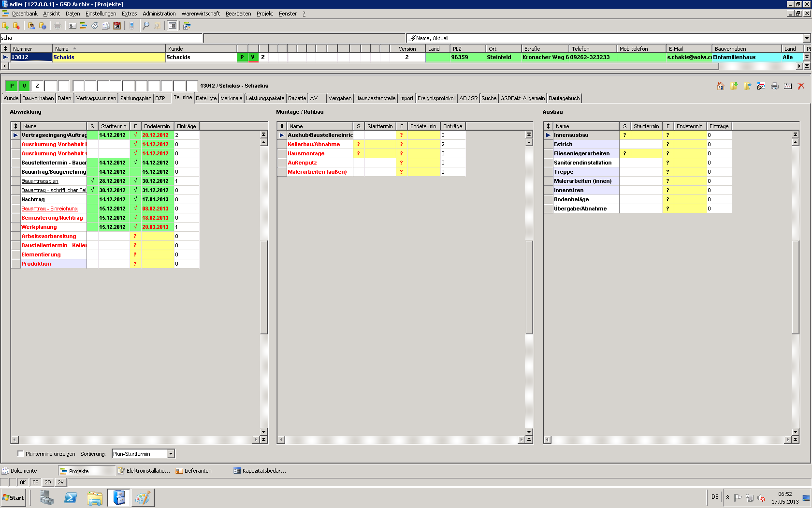Switch to the Bautagebuch tab
Viewport: 812px width, 508px height.
pos(564,98)
